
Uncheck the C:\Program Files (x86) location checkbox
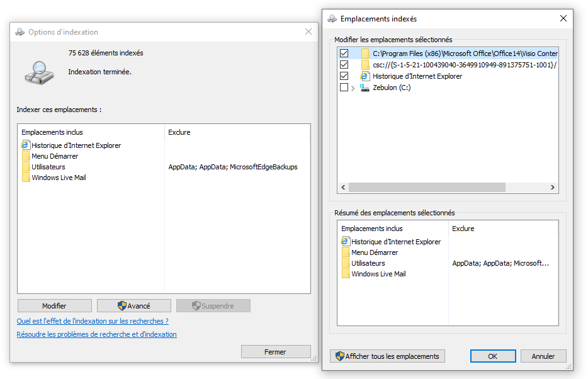click(344, 54)
